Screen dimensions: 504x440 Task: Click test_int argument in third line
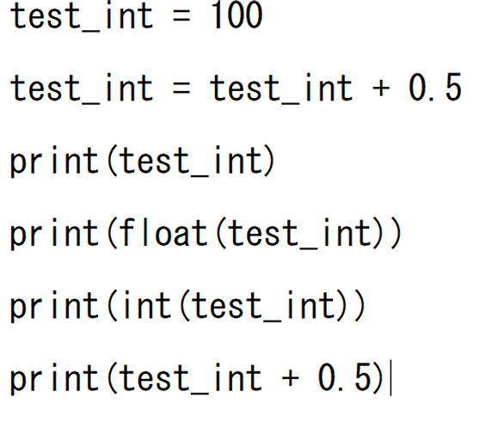point(191,162)
